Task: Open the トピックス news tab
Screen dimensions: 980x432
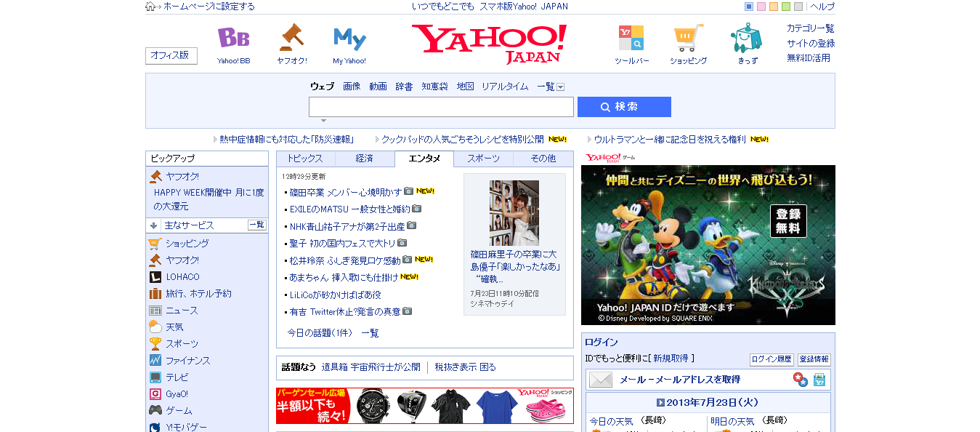Action: (x=305, y=159)
